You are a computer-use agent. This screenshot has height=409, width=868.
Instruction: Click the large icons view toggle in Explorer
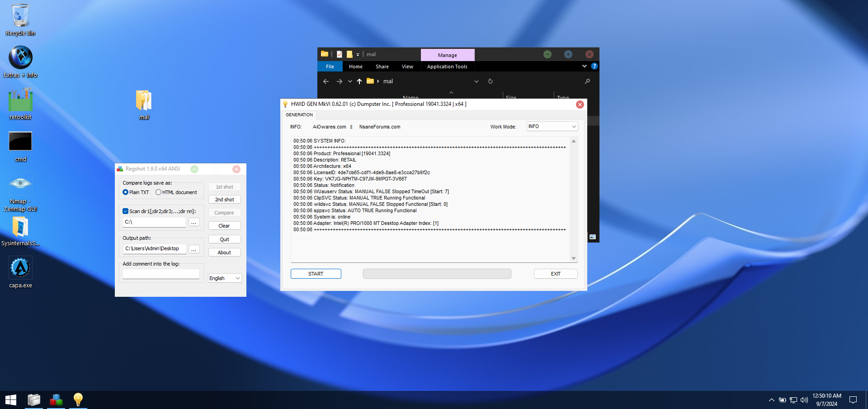coord(593,237)
